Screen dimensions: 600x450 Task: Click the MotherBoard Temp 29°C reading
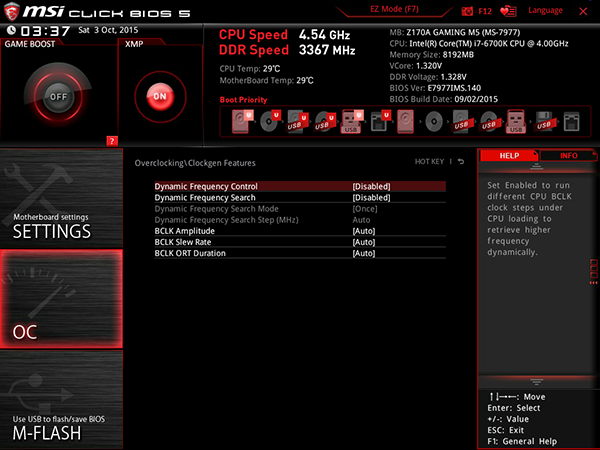click(x=266, y=80)
